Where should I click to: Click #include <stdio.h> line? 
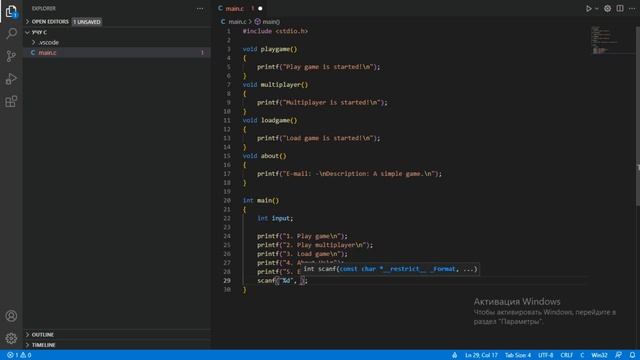tap(275, 31)
